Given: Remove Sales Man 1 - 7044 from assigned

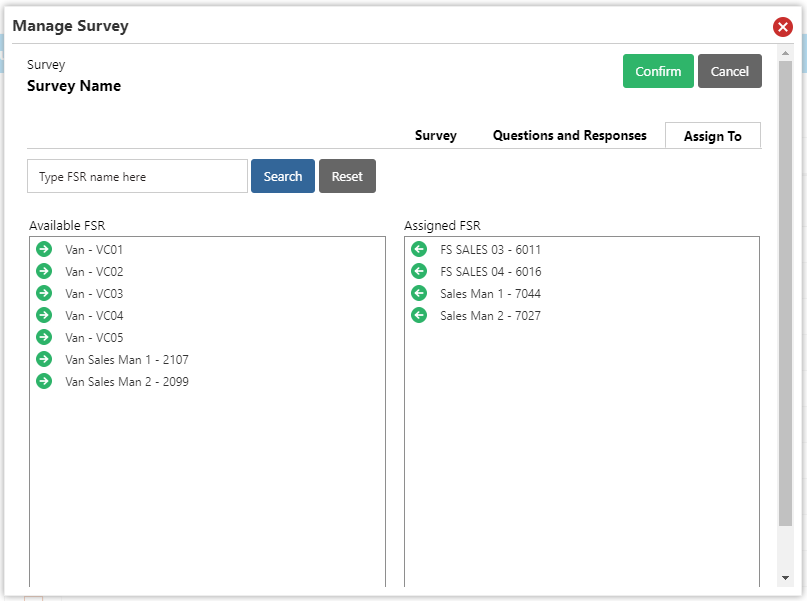Looking at the screenshot, I should point(419,293).
